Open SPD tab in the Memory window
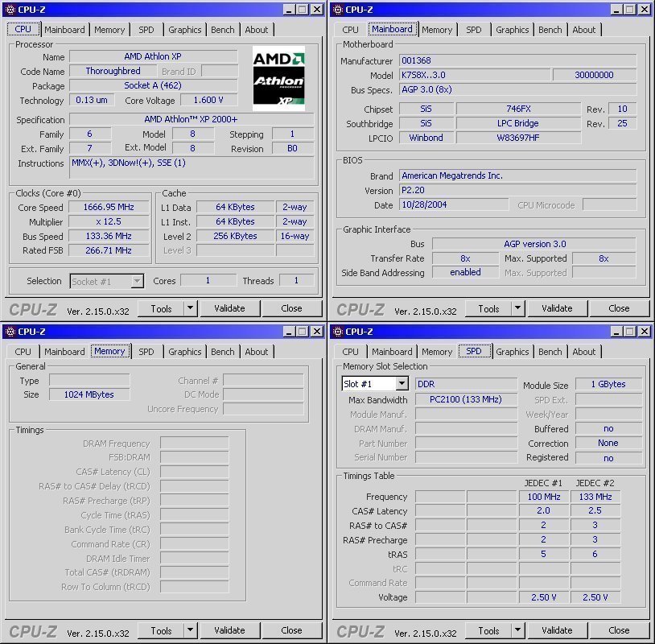Screen dimensions: 655x644 click(146, 352)
